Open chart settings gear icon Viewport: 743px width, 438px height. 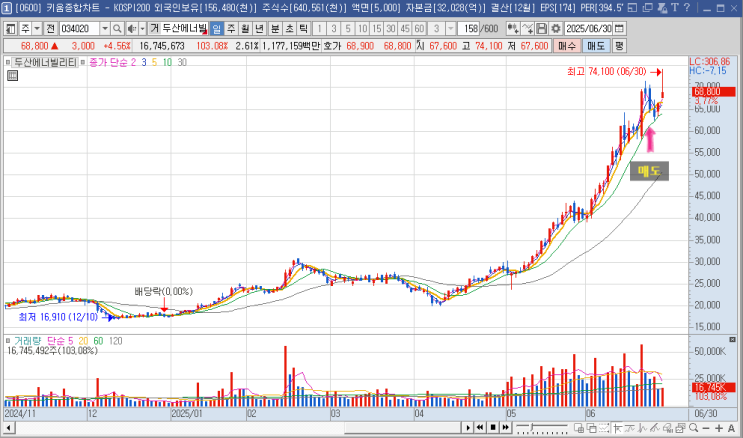pos(555,29)
